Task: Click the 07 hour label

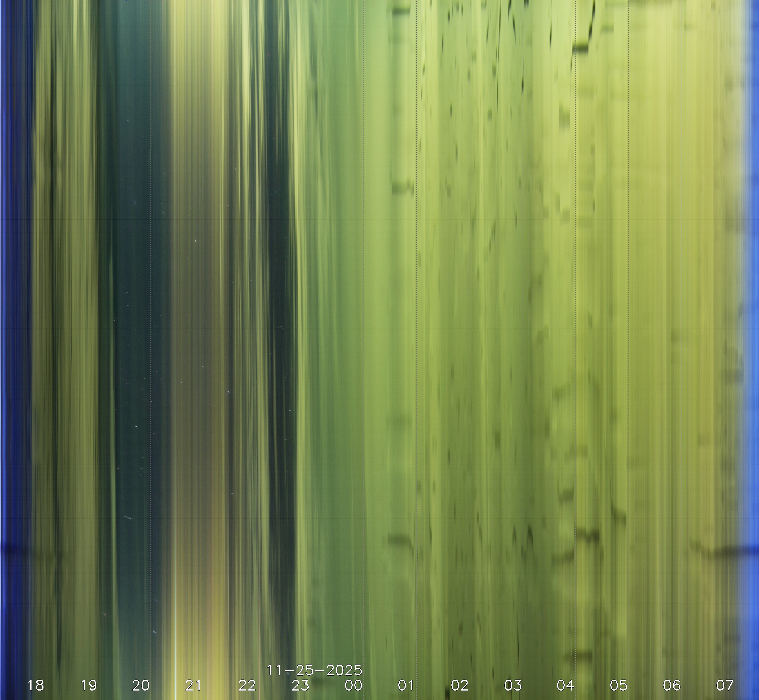Action: coord(725,685)
